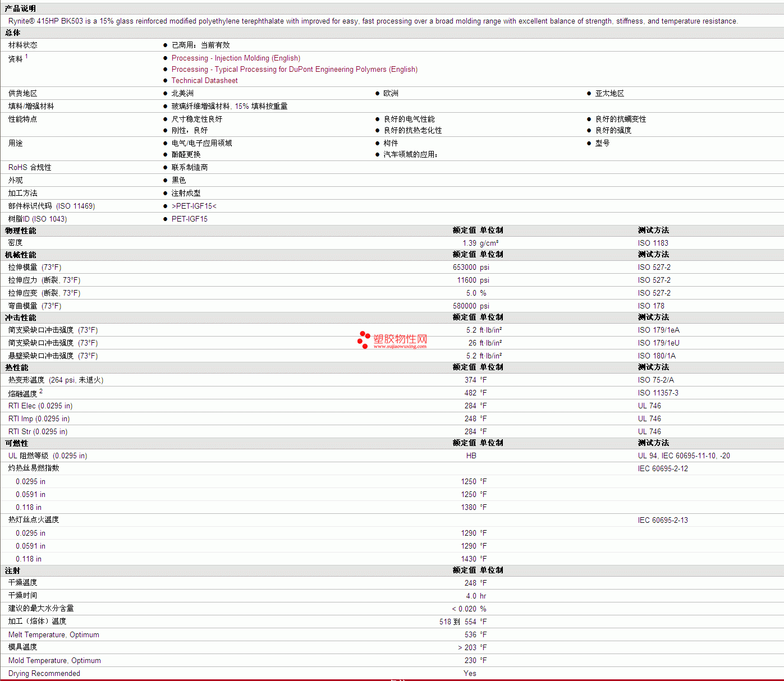Click the 干燥温度 row label
The height and width of the screenshot is (681, 784).
22,583
